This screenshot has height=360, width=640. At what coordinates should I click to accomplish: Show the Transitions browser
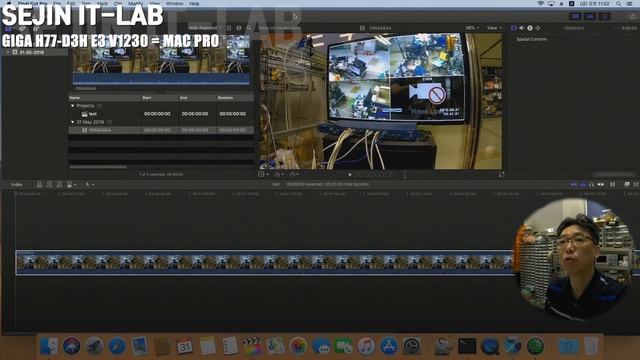(636, 184)
